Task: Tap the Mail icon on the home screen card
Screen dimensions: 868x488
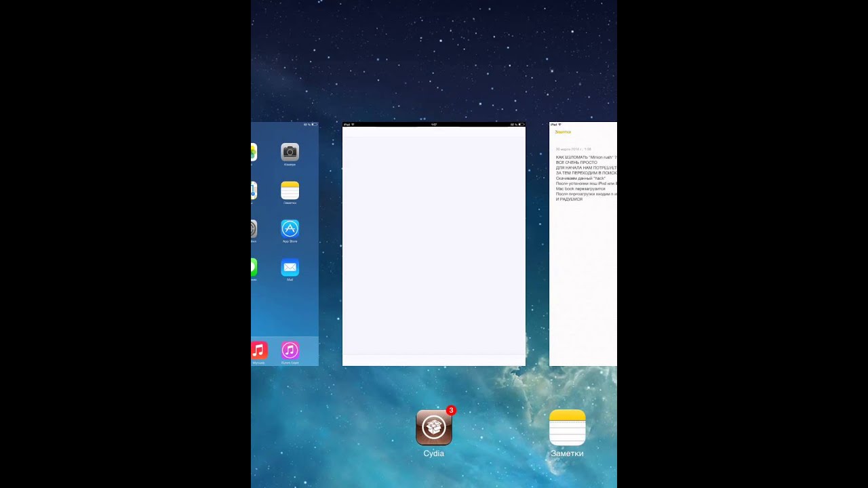Action: tap(290, 267)
